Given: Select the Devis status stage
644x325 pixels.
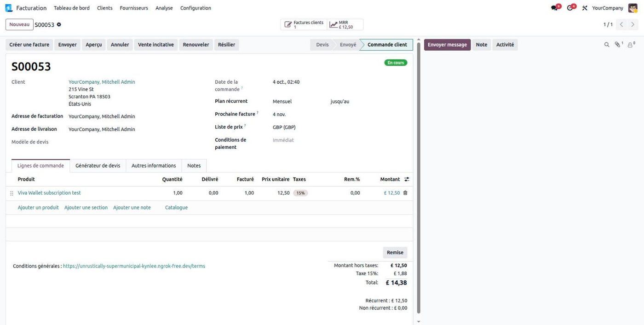Looking at the screenshot, I should click(x=322, y=45).
